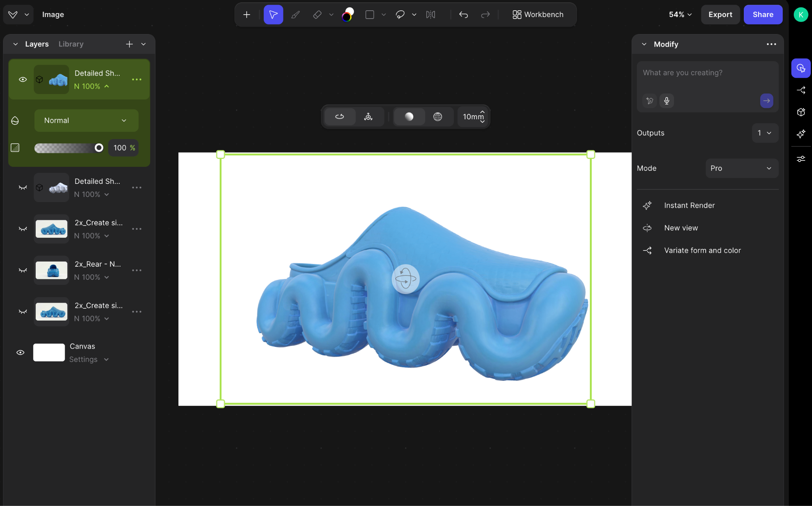
Task: Click the layer opacity slider handle
Action: click(99, 148)
